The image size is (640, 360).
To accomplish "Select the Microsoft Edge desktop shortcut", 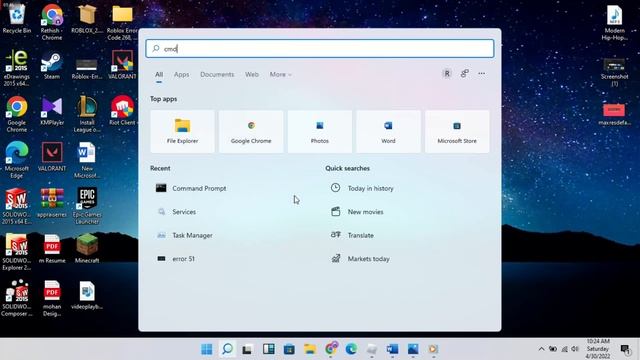I will 17,160.
